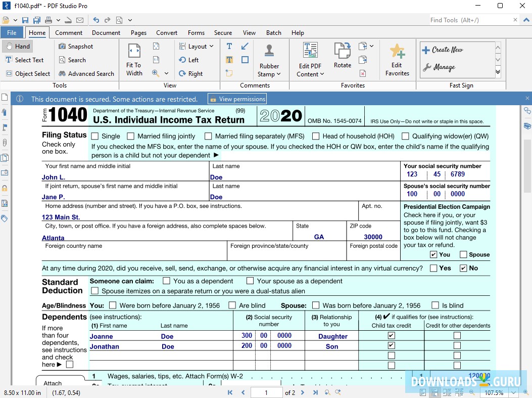Close the secured document notification bar

pyautogui.click(x=527, y=99)
